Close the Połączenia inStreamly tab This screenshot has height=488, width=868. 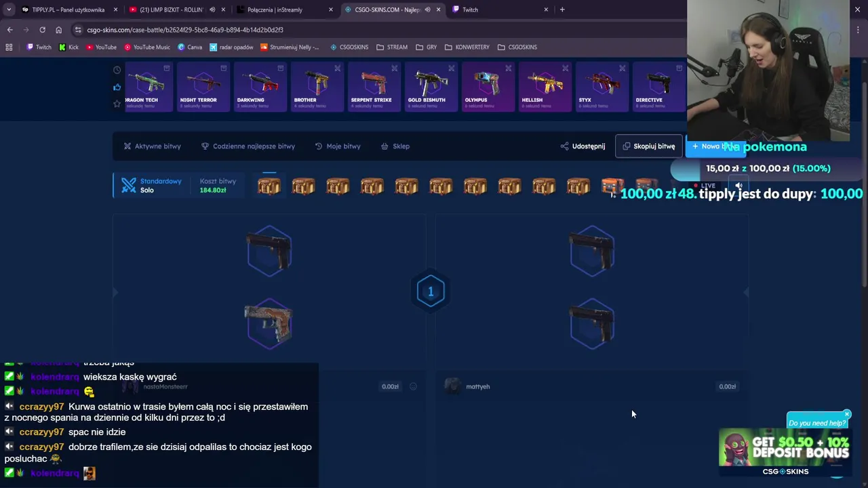331,9
